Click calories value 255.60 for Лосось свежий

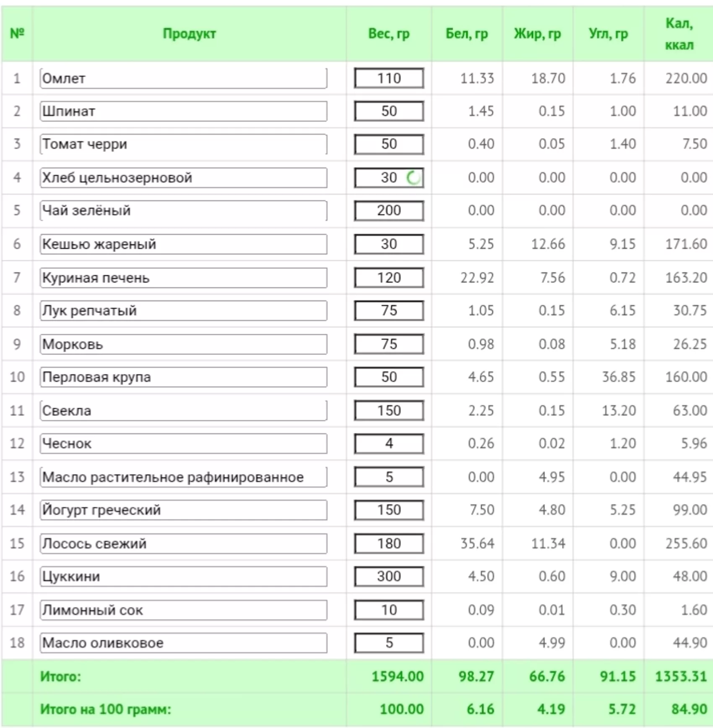click(x=686, y=543)
